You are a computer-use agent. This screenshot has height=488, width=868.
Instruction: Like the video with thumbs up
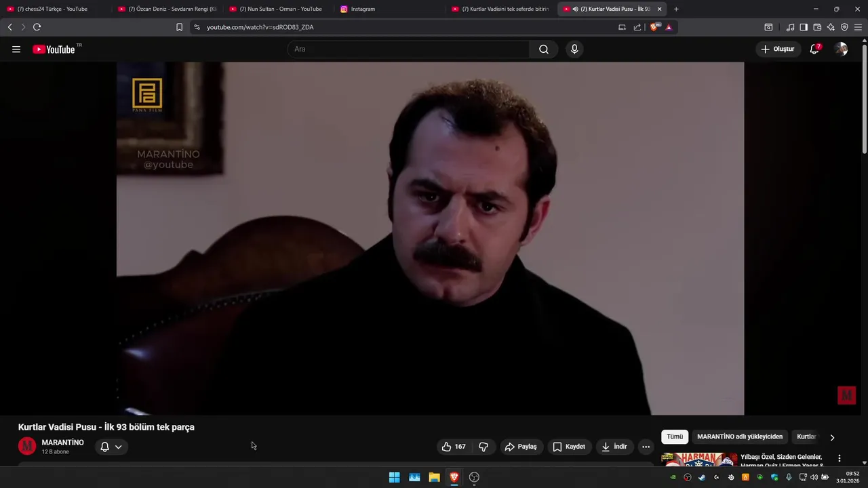[x=454, y=447]
